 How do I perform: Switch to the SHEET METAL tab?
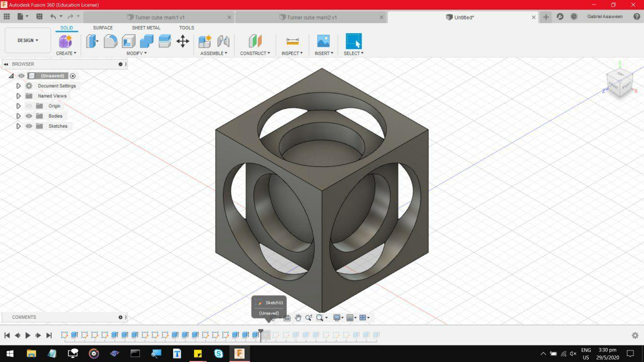[146, 28]
